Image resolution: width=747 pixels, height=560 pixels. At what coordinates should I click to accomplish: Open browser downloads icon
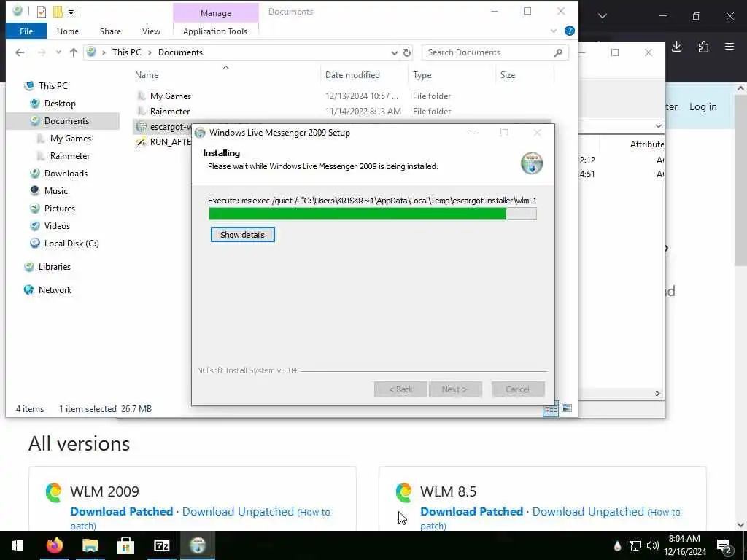point(677,47)
